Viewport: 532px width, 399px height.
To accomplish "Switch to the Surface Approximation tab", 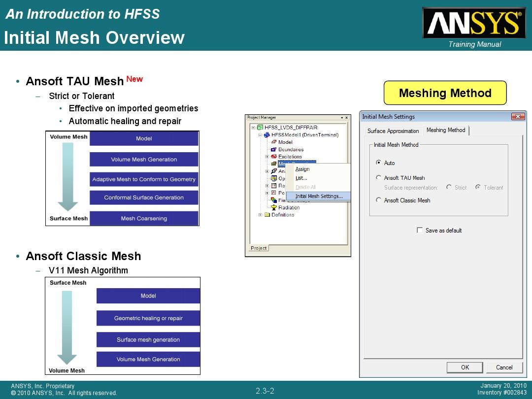I will (393, 131).
